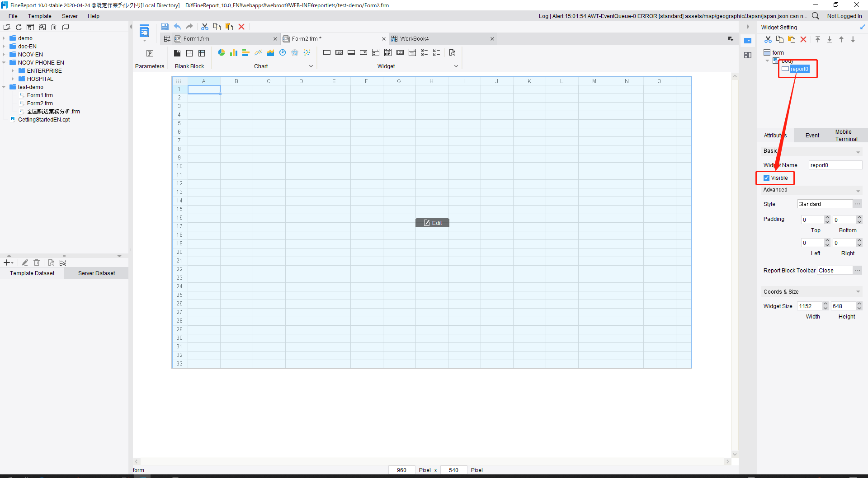Expand the HOSPITAL folder

(13, 79)
